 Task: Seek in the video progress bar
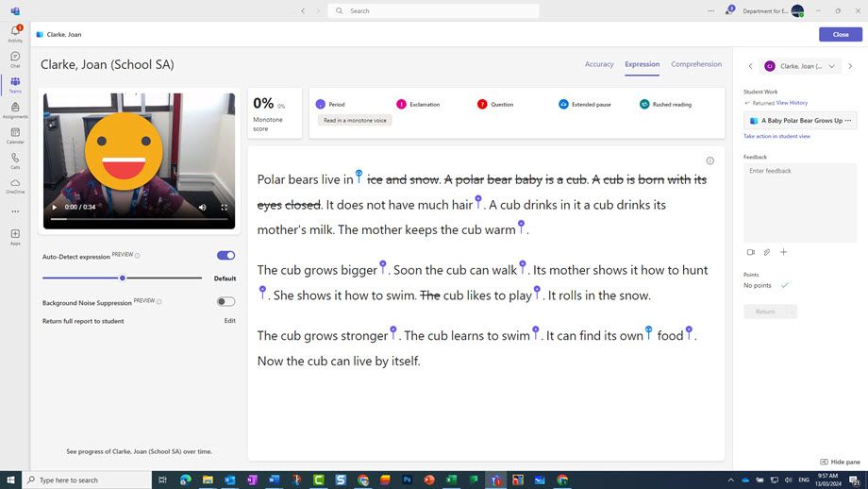coord(139,219)
